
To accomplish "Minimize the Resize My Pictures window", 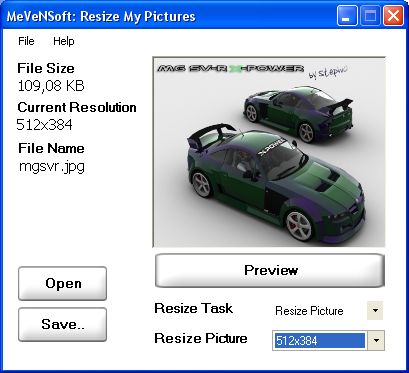I will point(347,15).
